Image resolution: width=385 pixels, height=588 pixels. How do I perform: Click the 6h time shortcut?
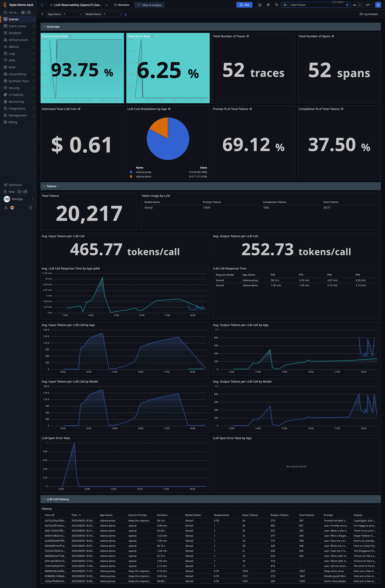(x=285, y=5)
